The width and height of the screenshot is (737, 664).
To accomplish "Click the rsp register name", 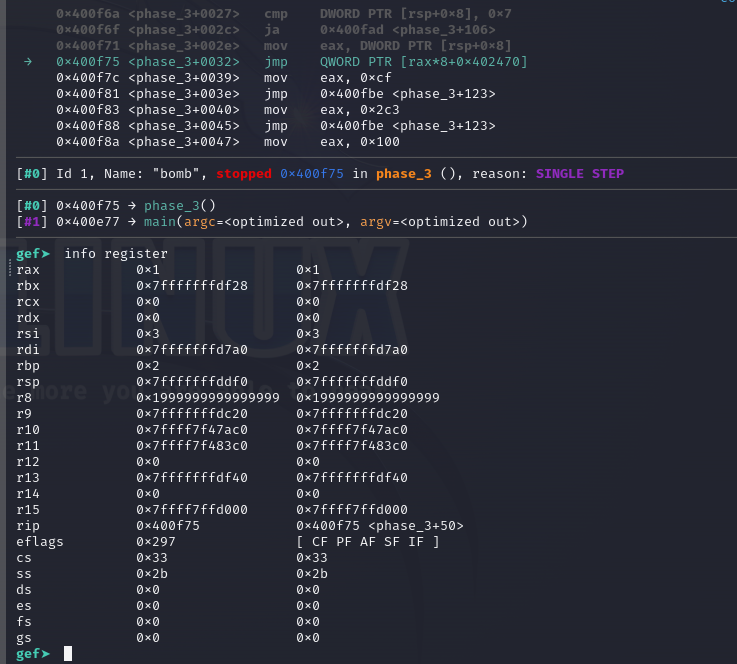I will [x=28, y=381].
